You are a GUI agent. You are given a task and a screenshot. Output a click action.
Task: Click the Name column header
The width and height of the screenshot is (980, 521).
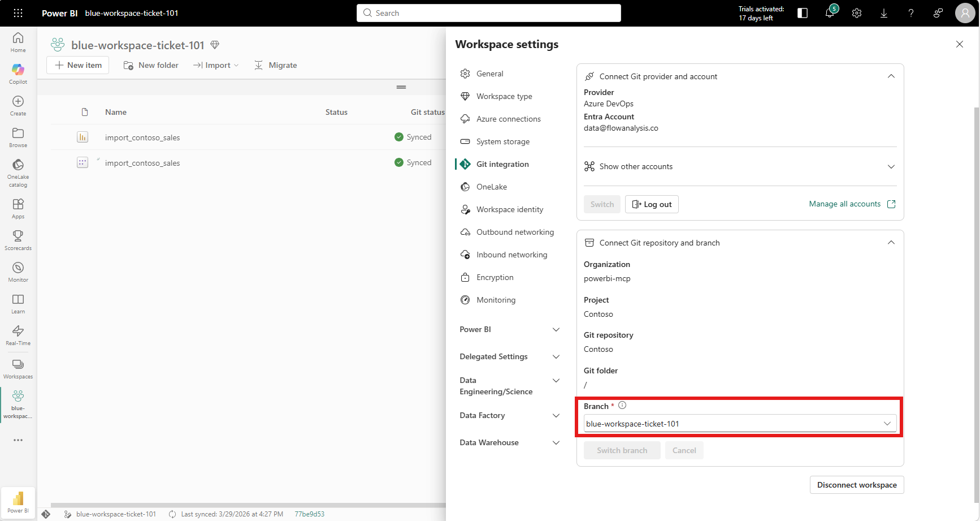[x=116, y=112]
